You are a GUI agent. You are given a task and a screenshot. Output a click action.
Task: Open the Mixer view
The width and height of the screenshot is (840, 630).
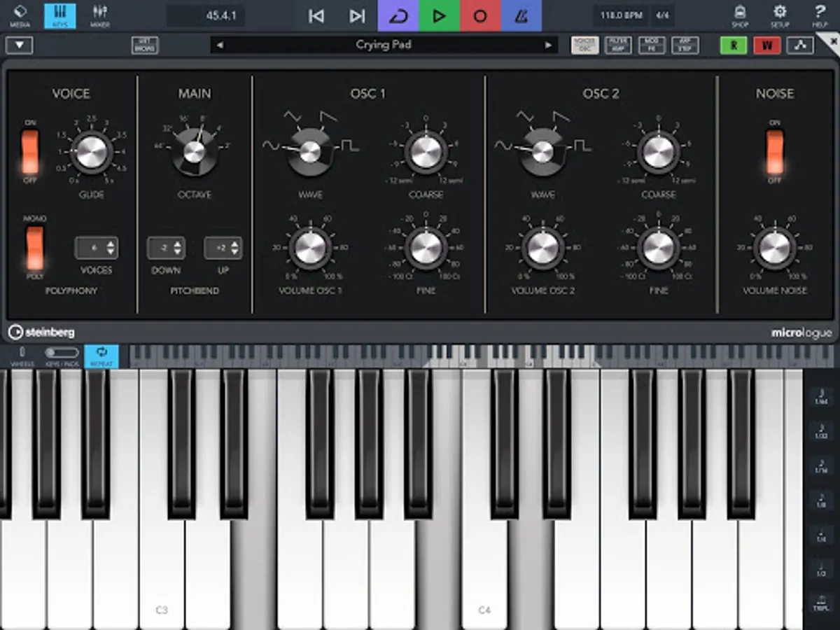99,15
